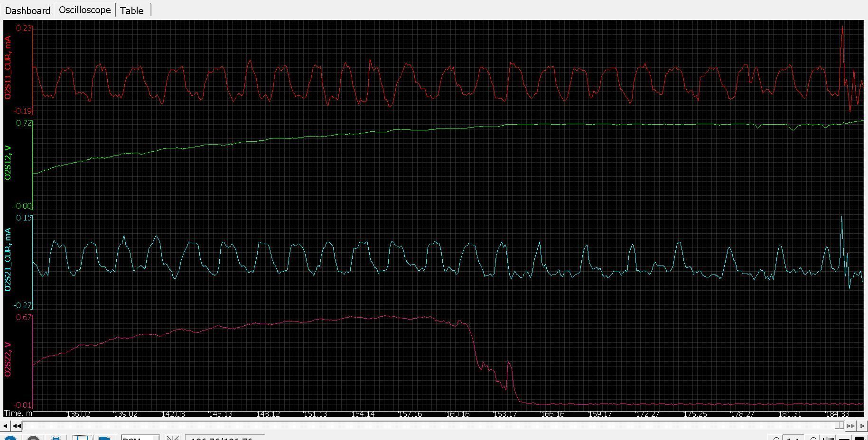Screen dimensions: 868x440
Task: Click the scroll right single arrow button
Action: coord(862,426)
